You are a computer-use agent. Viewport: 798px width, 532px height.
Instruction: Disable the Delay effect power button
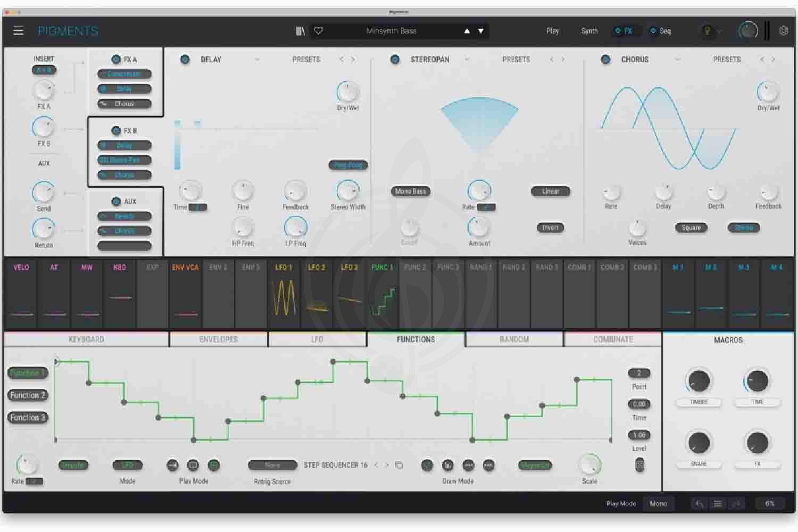pos(185,60)
